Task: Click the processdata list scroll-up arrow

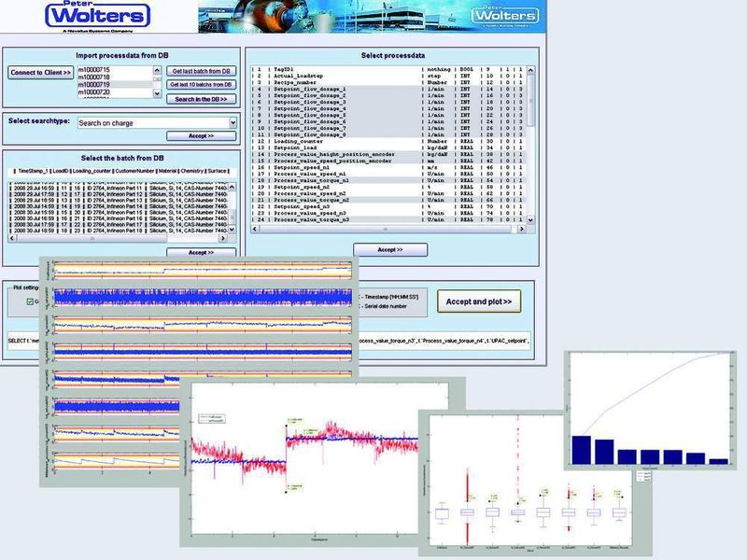Action: coord(530,70)
